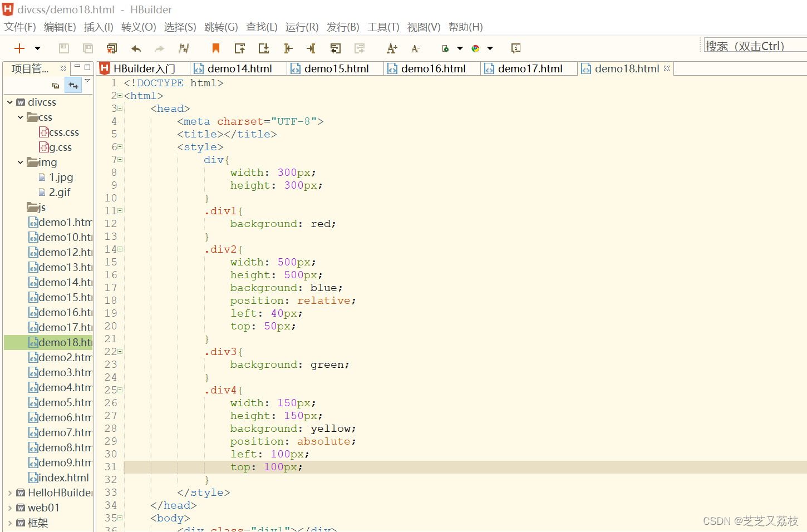Switch to the demo17.html tab
The image size is (807, 532).
tap(530, 68)
